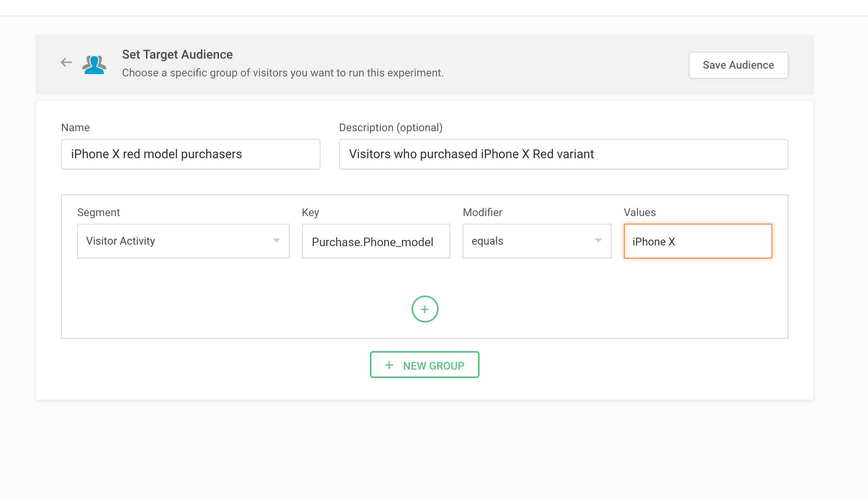This screenshot has width=868, height=500.
Task: Click into the Description text field
Action: (x=563, y=154)
